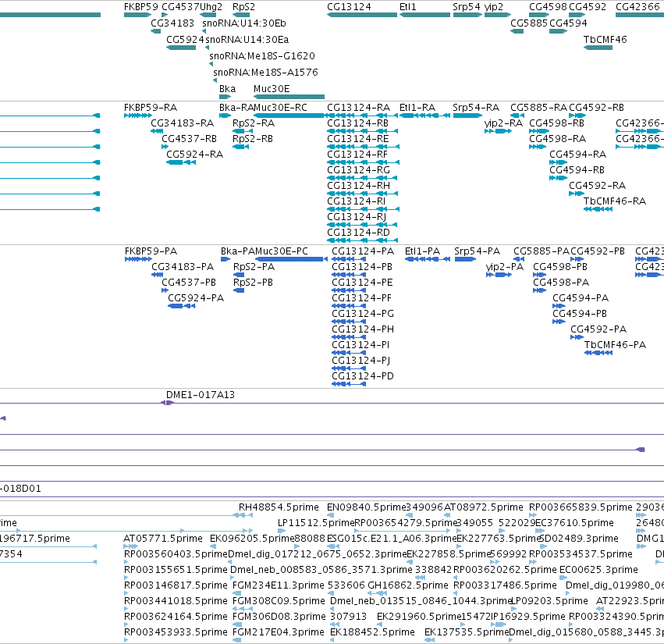Image resolution: width=664 pixels, height=644 pixels.
Task: Click the FKBP59 gene label
Action: click(141, 7)
